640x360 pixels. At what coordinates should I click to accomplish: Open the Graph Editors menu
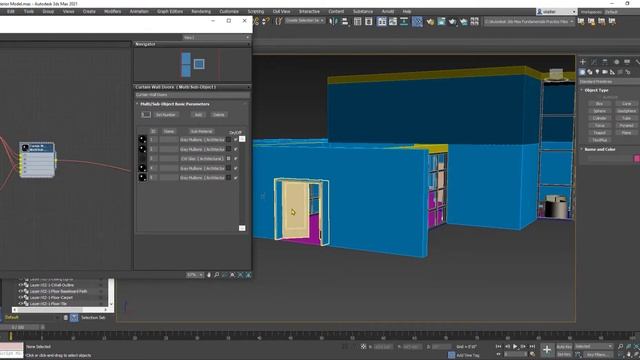(x=170, y=11)
